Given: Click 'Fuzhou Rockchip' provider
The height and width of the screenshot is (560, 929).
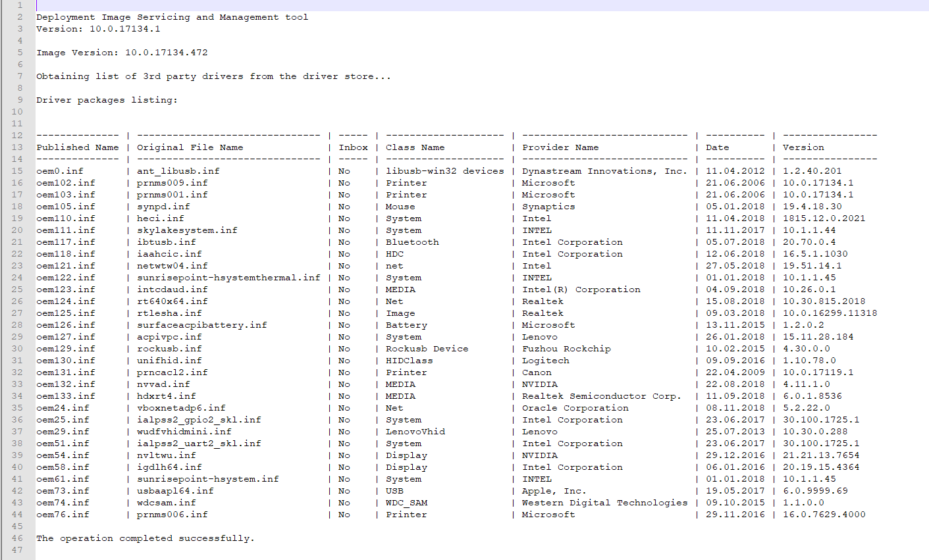Looking at the screenshot, I should tap(566, 349).
